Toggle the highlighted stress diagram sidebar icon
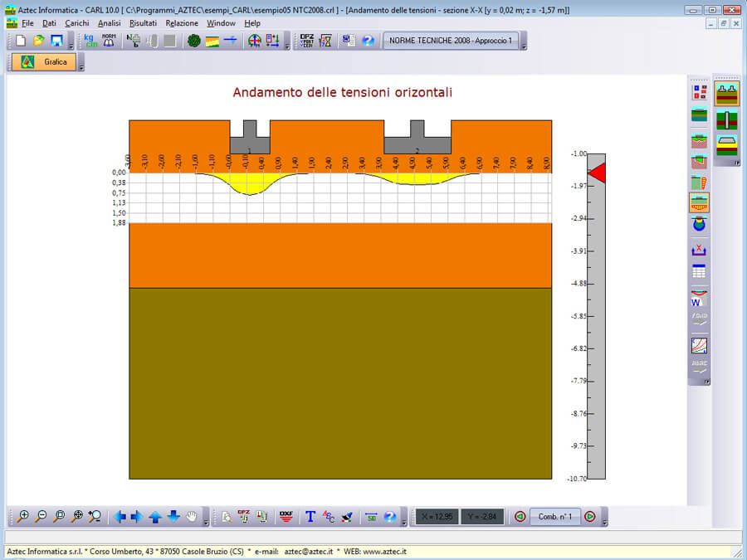The width and height of the screenshot is (747, 560). click(699, 202)
